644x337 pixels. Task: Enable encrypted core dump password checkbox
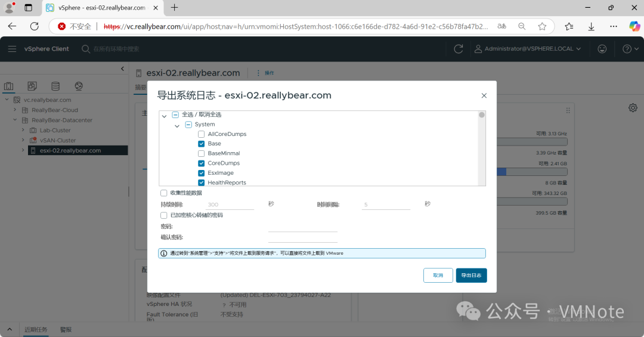click(x=164, y=215)
